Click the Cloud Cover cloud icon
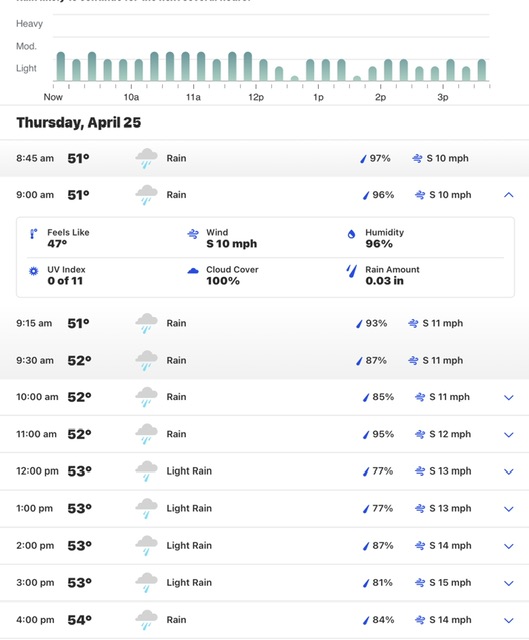Image resolution: width=529 pixels, height=640 pixels. coord(193,271)
